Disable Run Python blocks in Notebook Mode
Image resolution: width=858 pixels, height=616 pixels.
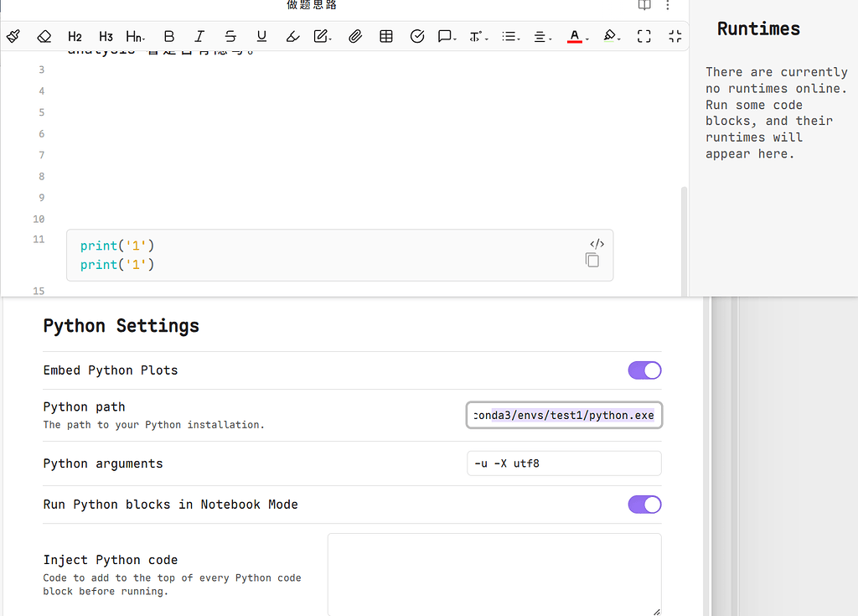[644, 505]
